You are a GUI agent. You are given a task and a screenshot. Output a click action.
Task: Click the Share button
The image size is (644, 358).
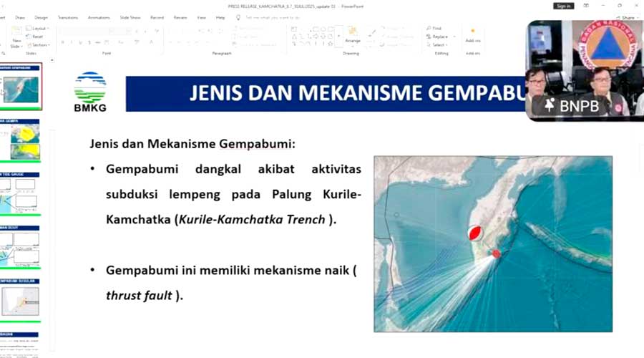(627, 17)
